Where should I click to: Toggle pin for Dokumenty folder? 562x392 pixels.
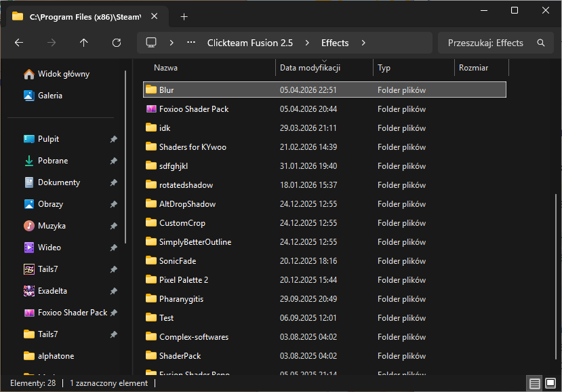tap(113, 182)
